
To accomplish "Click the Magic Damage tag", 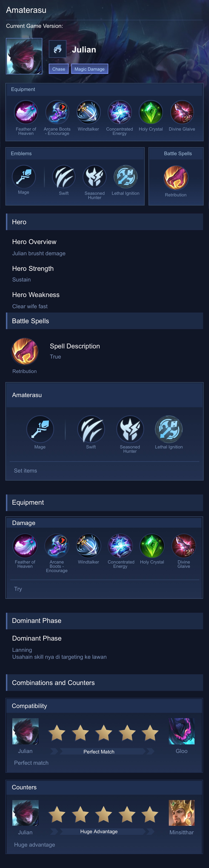I will 89,69.
